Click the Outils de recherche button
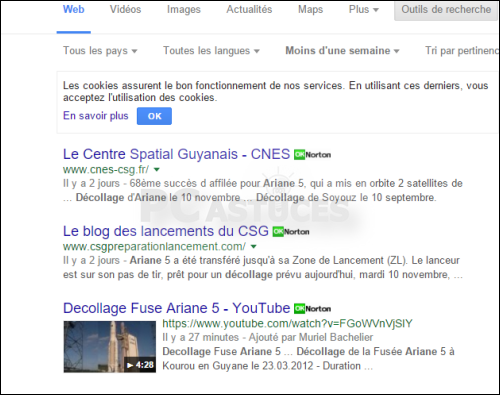This screenshot has width=500, height=395. (x=446, y=10)
